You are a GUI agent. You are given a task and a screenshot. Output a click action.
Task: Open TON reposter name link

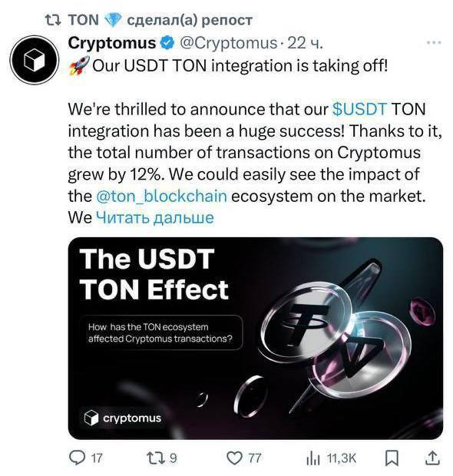pyautogui.click(x=84, y=20)
